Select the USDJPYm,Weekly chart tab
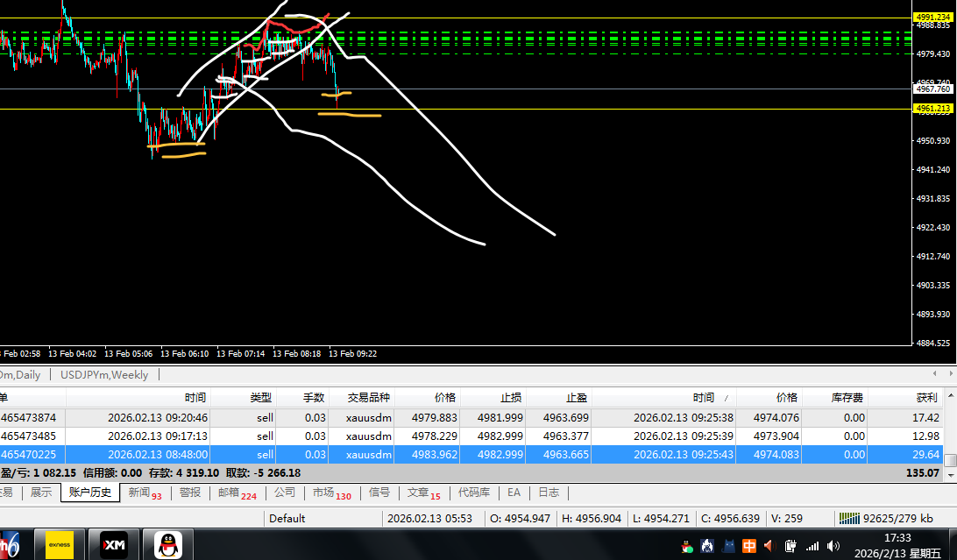Image resolution: width=957 pixels, height=560 pixels. [x=104, y=374]
